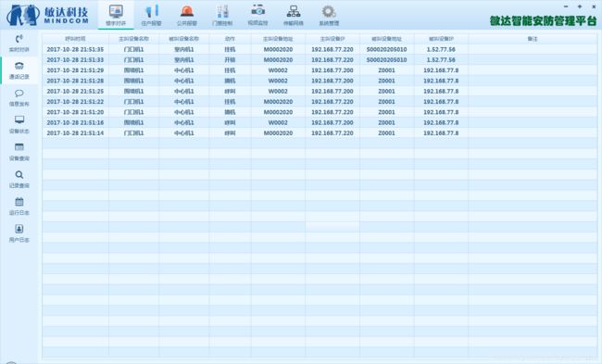This screenshot has height=364, width=602.
Task: Click M0002020 in the 21:51:14 row
Action: 279,132
